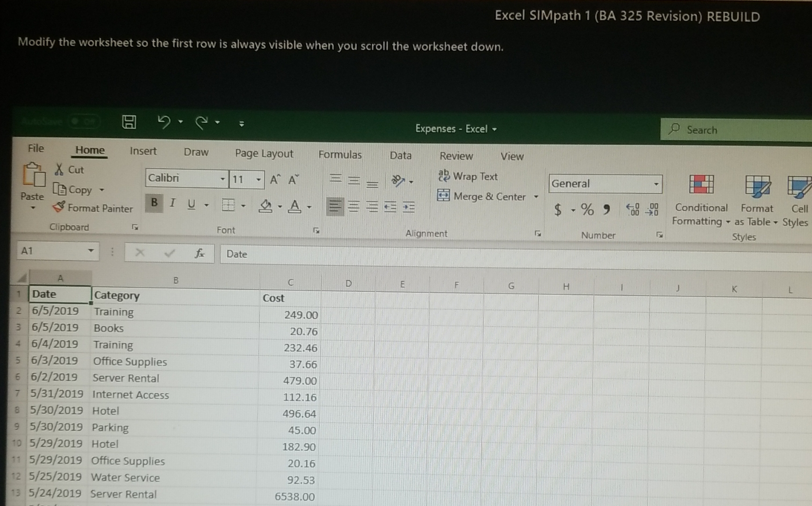
Task: Select the Center alignment icon
Action: coord(354,207)
